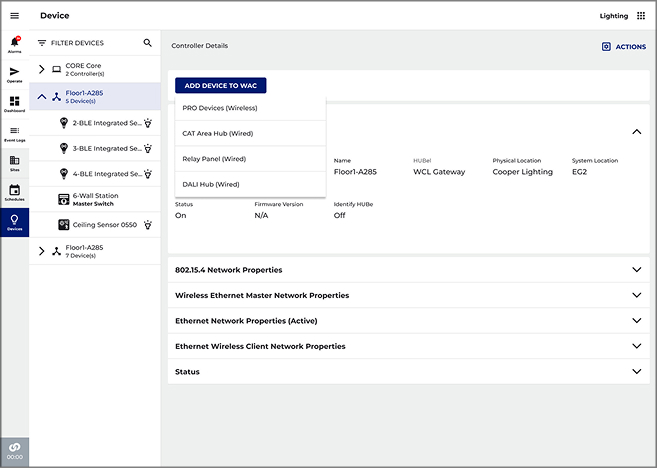Click ADD DEVICE TO WAC button
The width and height of the screenshot is (657, 468).
click(221, 85)
